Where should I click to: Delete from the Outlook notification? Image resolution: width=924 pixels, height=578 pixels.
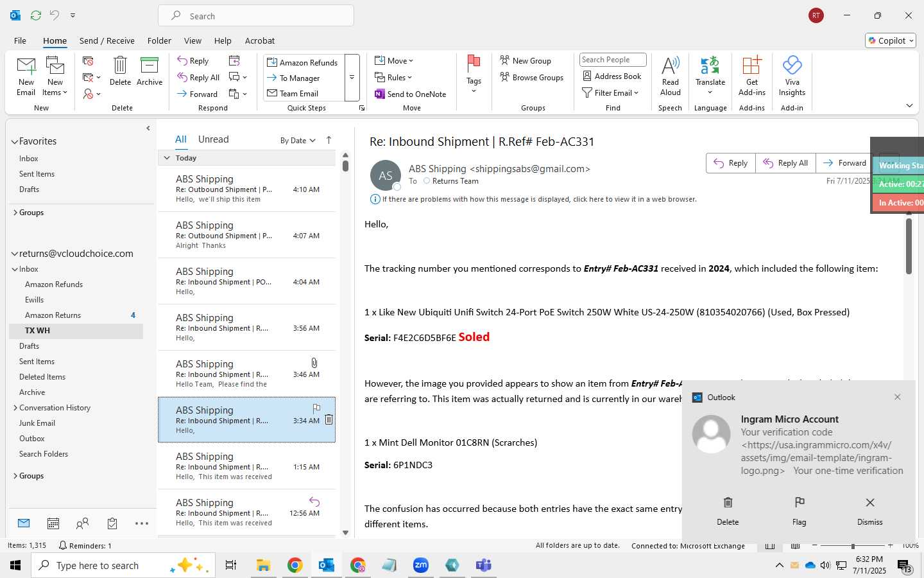pos(728,511)
